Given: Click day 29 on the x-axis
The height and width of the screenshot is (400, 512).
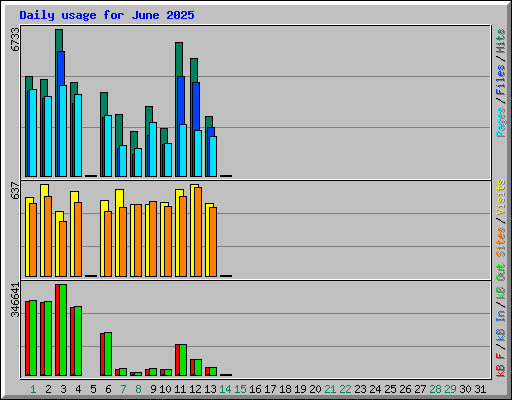Looking at the screenshot, I should [450, 389].
